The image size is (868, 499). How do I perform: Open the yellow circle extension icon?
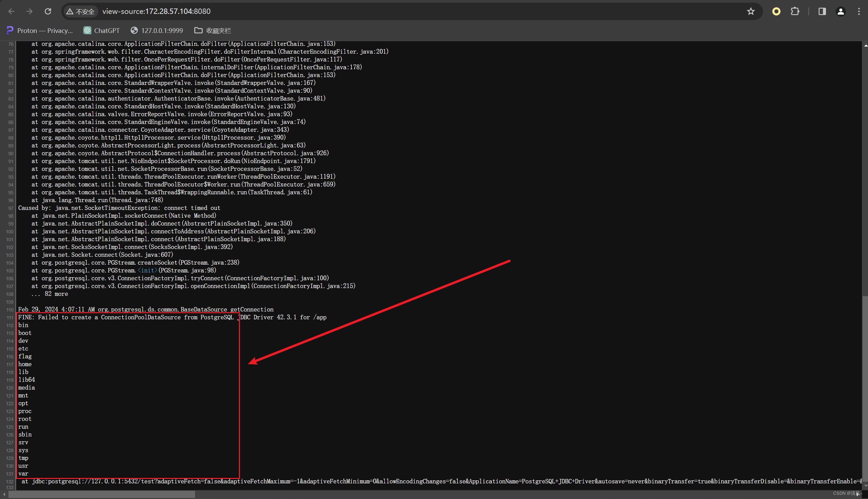(776, 11)
